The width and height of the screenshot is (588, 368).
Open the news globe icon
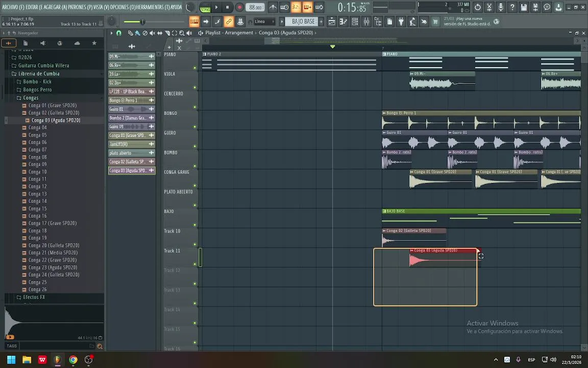496,22
